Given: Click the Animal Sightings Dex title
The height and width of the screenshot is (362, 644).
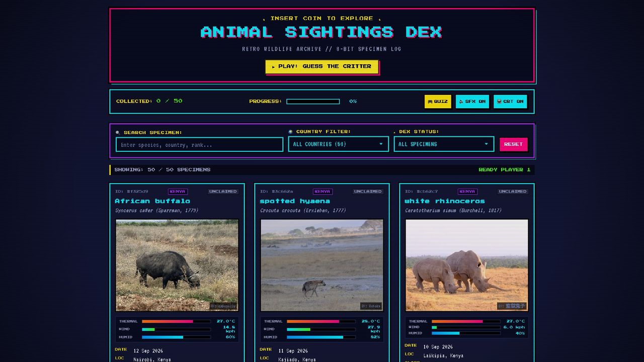Looking at the screenshot, I should click(321, 32).
